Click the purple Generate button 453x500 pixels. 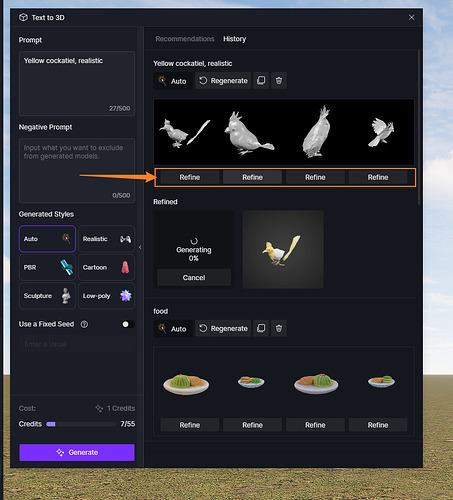[x=77, y=452]
